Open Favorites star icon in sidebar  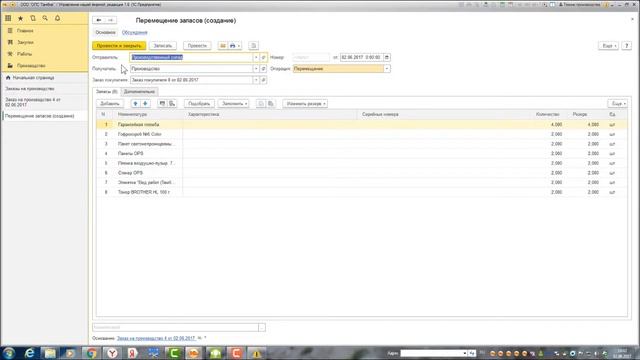[20, 18]
